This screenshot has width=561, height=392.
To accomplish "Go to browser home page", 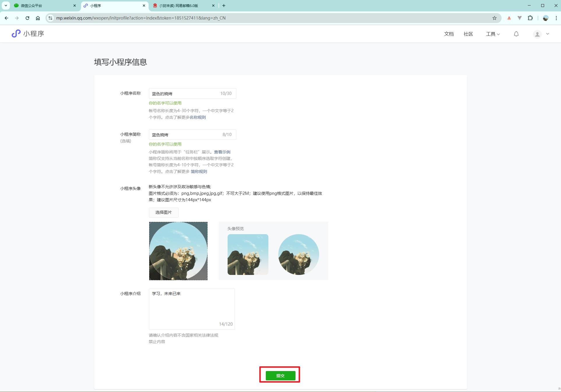I will point(38,18).
